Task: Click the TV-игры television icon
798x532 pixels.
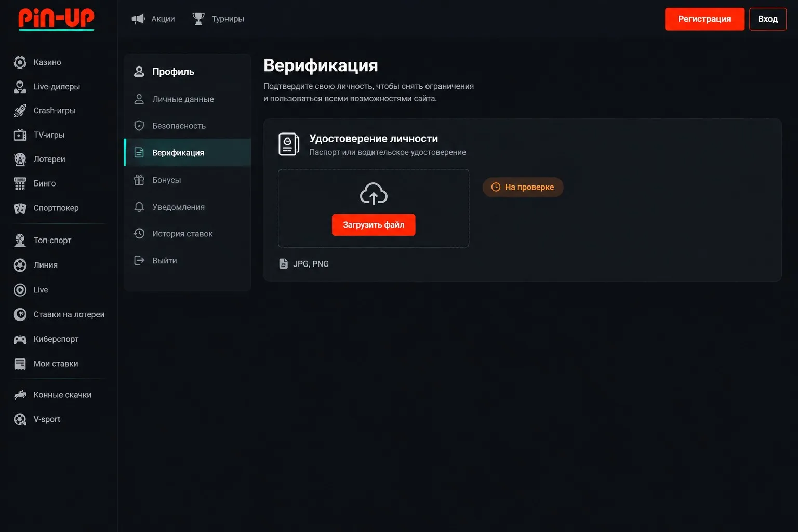Action: point(20,135)
